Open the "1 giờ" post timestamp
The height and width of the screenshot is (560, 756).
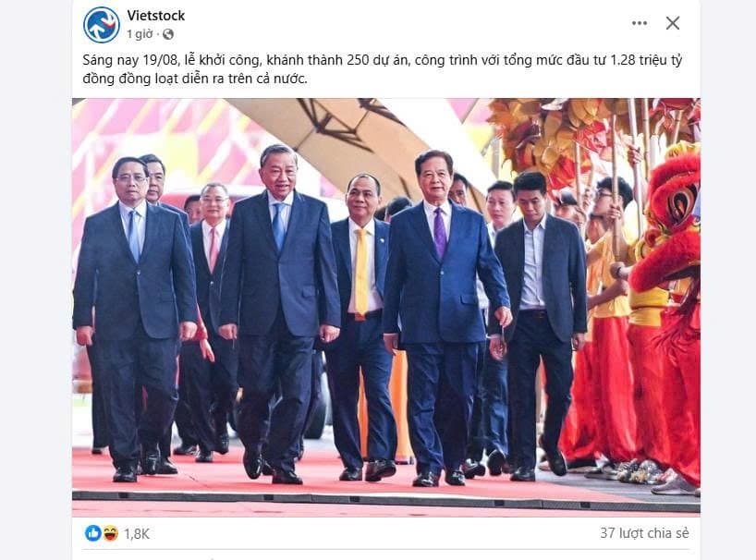(x=140, y=34)
